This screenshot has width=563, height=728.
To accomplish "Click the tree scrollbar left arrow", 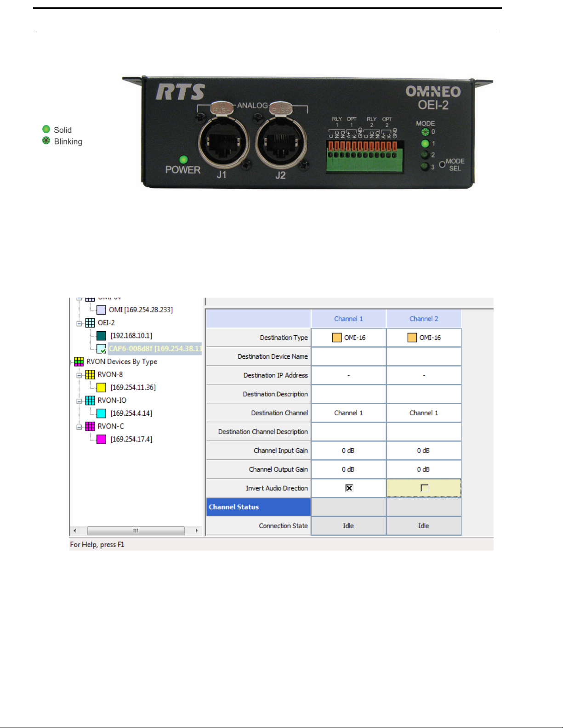I will [x=75, y=530].
